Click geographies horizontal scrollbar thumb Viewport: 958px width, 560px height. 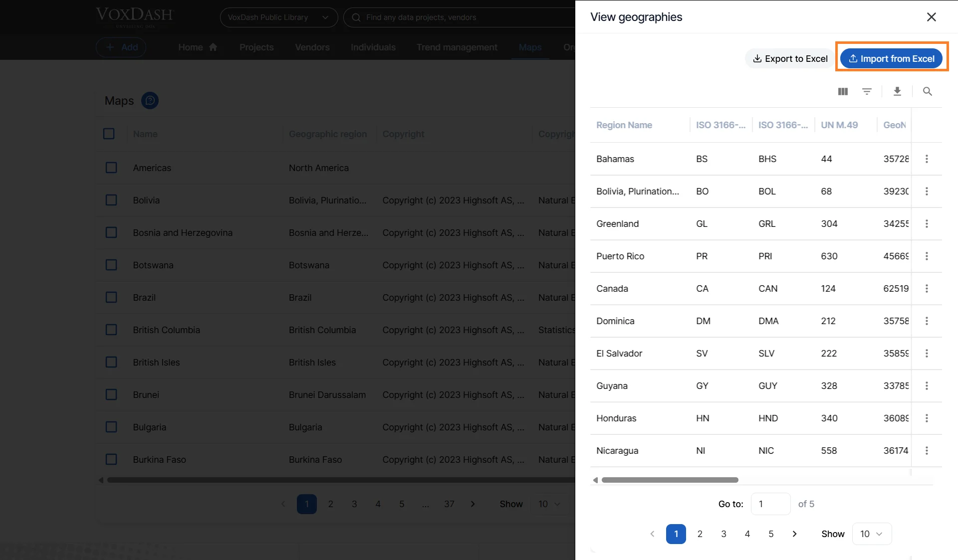tap(670, 480)
